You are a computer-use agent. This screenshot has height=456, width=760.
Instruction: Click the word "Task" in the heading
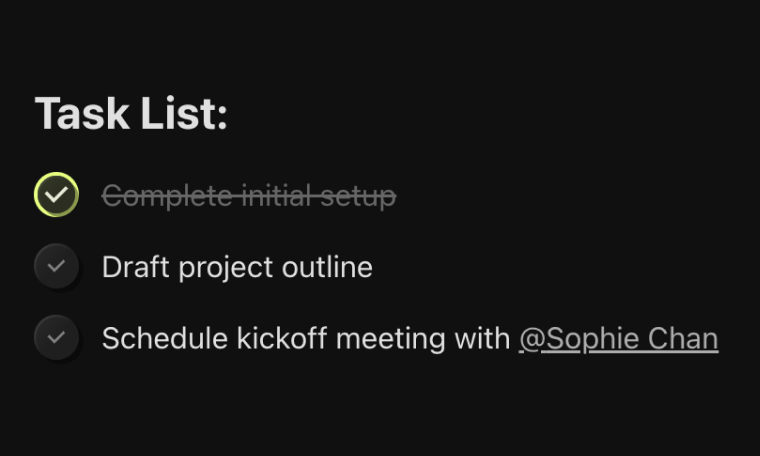(x=82, y=114)
